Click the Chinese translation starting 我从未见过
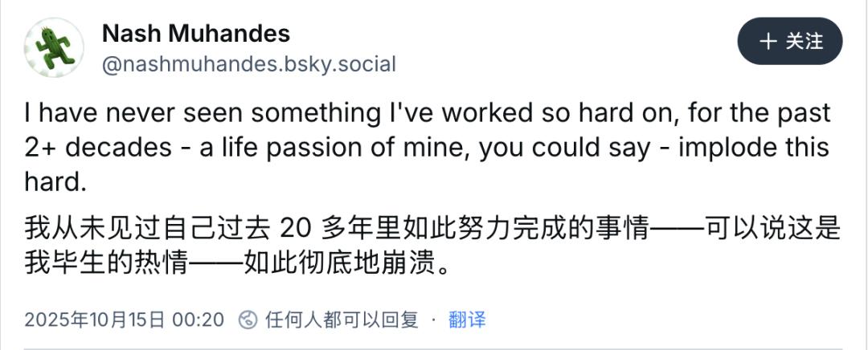The image size is (868, 350). 432,229
